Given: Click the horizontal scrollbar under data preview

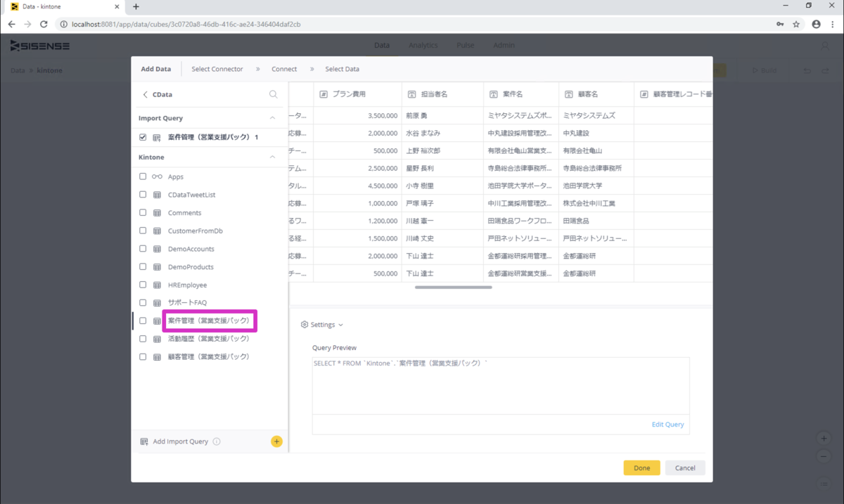Looking at the screenshot, I should click(454, 287).
